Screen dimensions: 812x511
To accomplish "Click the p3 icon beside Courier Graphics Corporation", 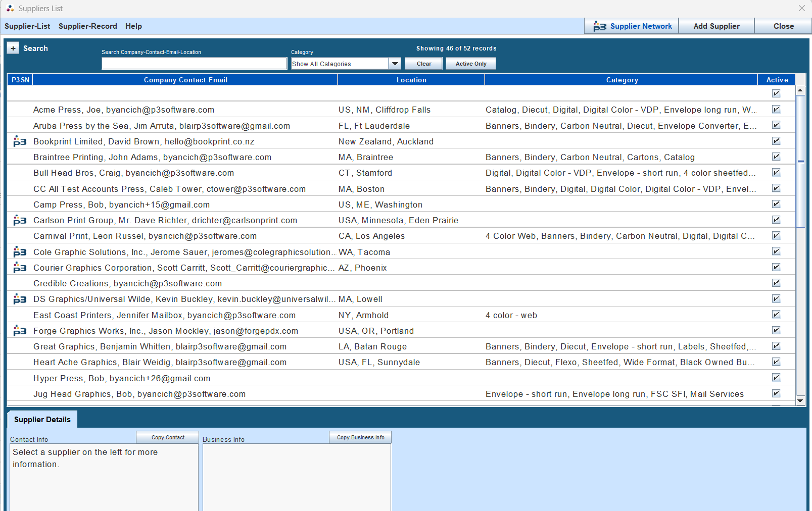I will 20,267.
